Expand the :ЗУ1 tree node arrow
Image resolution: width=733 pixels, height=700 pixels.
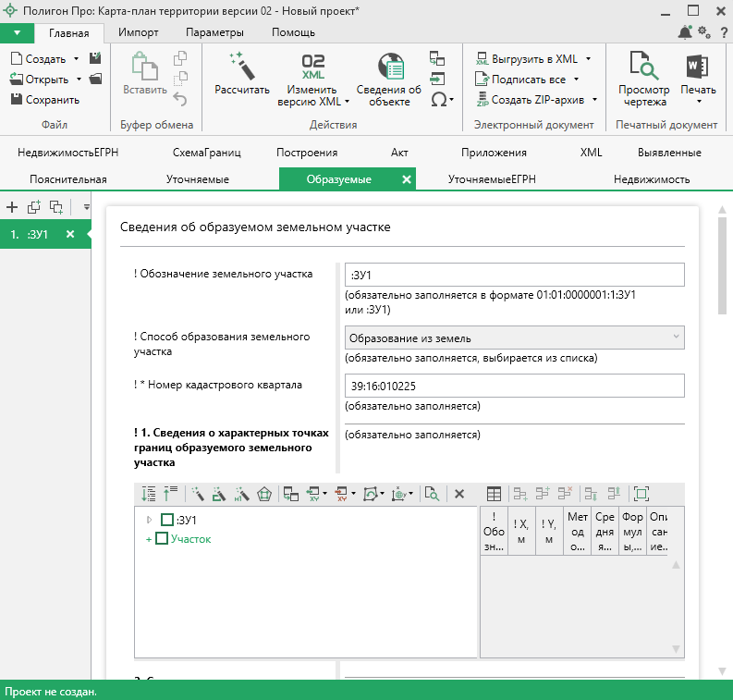click(150, 520)
